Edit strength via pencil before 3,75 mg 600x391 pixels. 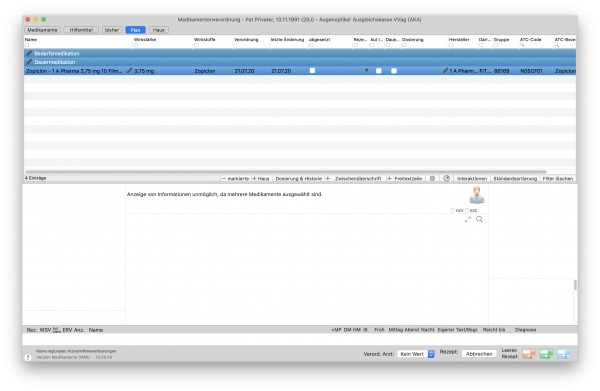130,71
